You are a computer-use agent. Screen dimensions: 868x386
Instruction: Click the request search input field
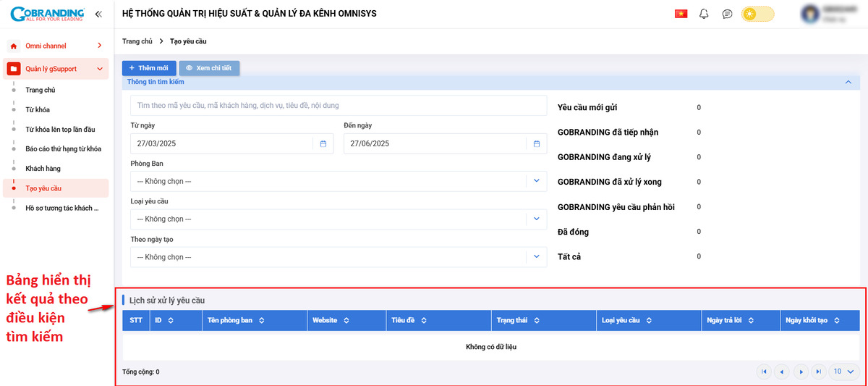[x=339, y=106]
